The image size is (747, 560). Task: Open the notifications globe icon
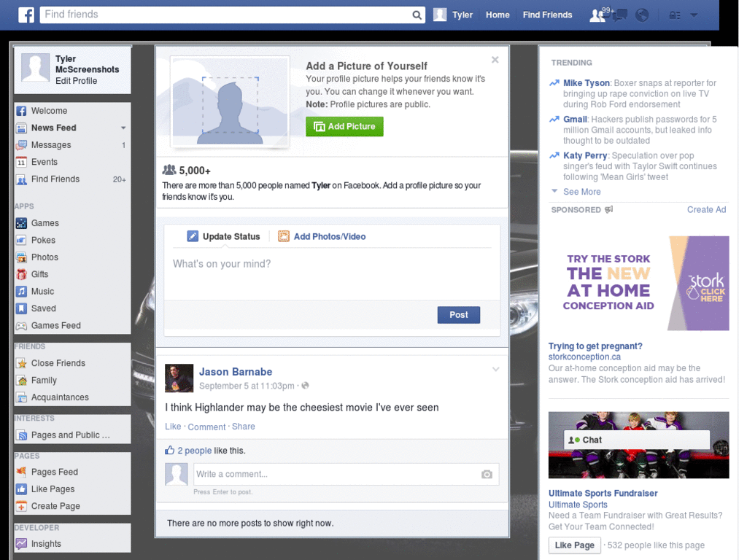tap(642, 15)
